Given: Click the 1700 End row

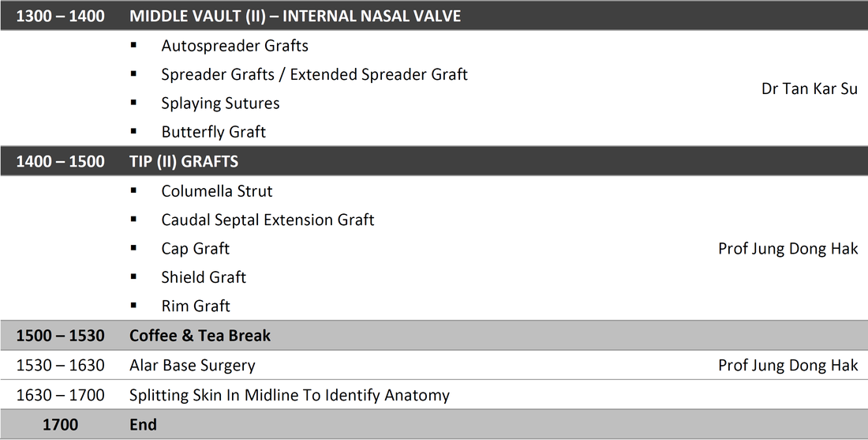Looking at the screenshot, I should 434,424.
